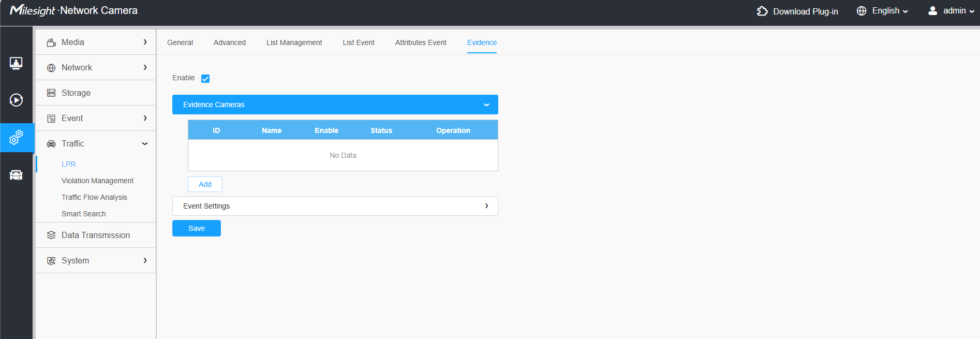Expand the Network menu arrow

tap(145, 67)
